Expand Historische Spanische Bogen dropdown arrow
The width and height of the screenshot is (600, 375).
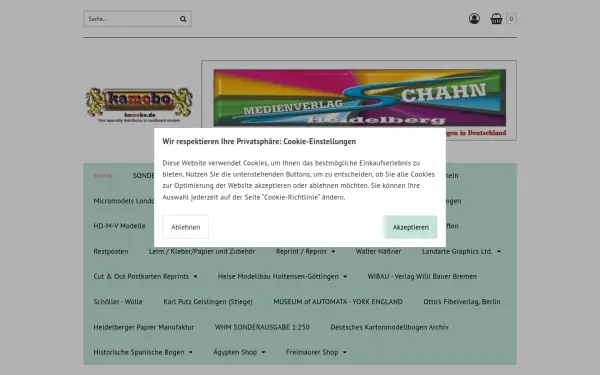[191, 352]
